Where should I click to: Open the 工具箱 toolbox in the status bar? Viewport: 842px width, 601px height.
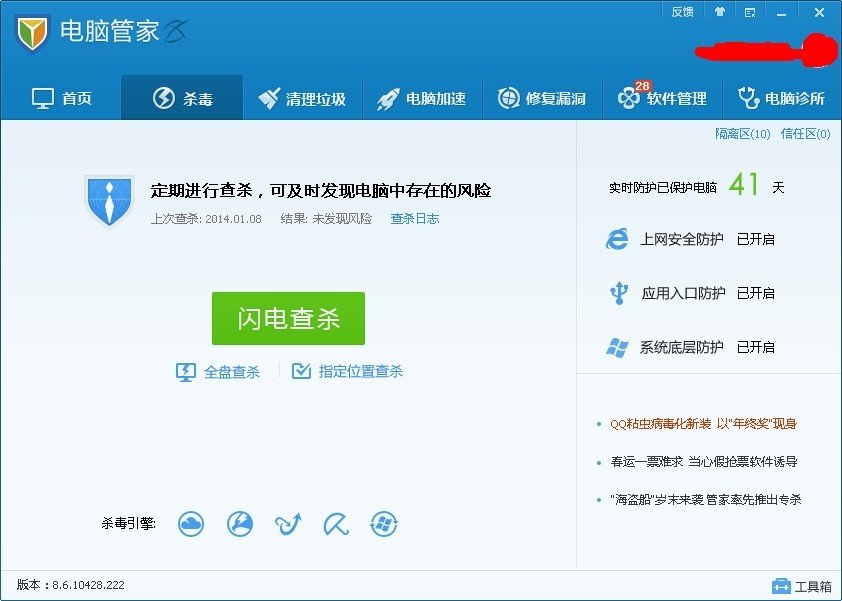tap(800, 586)
